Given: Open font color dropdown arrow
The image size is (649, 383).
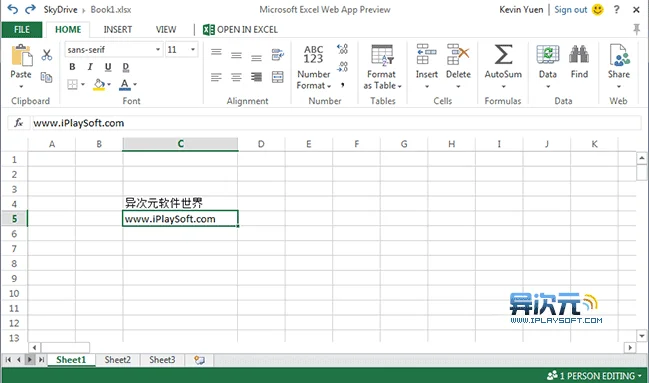Looking at the screenshot, I should (x=135, y=84).
